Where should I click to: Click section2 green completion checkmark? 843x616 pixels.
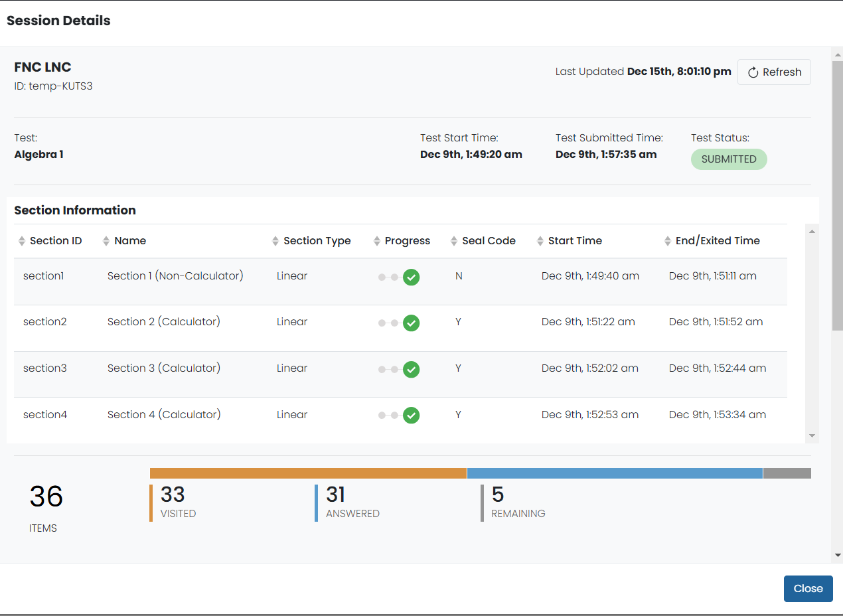[412, 323]
